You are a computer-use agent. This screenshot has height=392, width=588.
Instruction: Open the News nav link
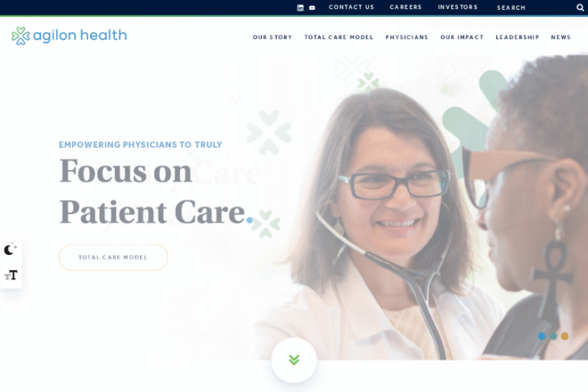point(560,38)
